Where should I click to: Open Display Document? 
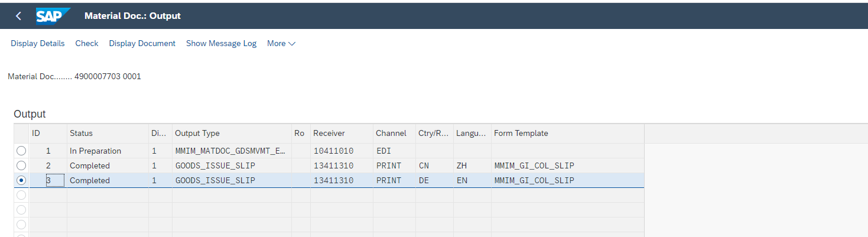tap(142, 44)
